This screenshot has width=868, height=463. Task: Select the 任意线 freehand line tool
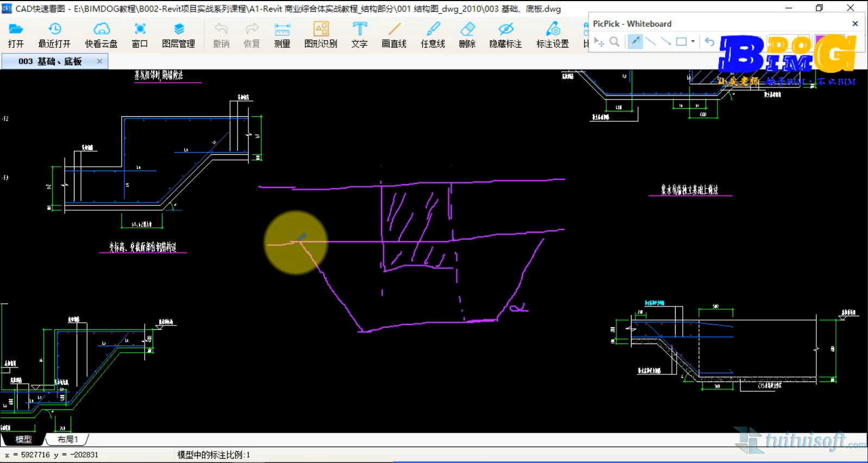(x=433, y=35)
